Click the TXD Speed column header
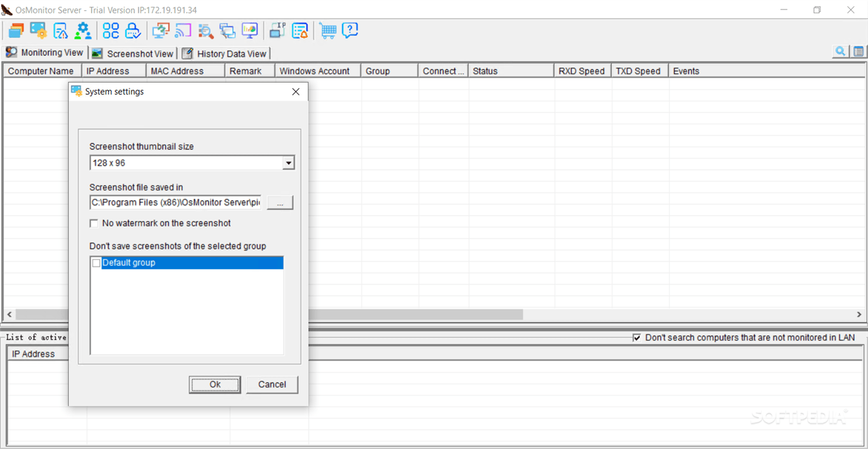 tap(640, 71)
